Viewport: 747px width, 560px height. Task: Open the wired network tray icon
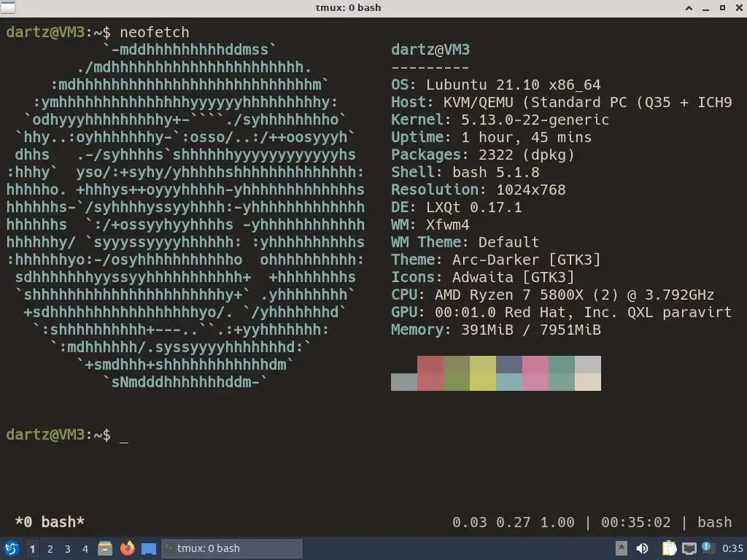pos(689,548)
